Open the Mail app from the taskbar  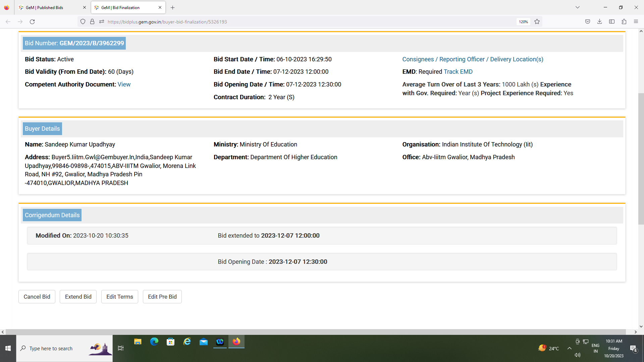[x=204, y=342]
